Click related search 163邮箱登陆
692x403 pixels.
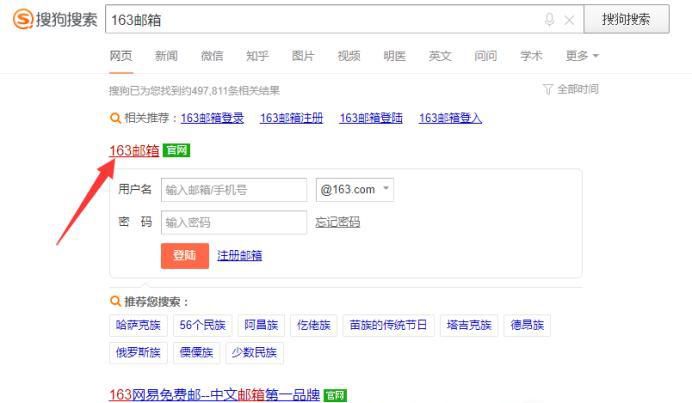(x=371, y=118)
